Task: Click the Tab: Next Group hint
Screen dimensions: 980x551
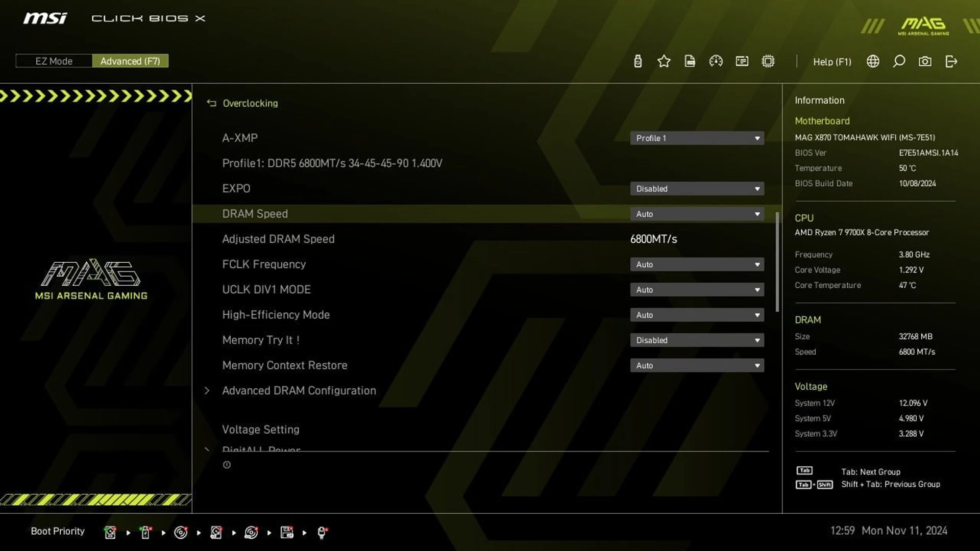Action: pyautogui.click(x=871, y=472)
